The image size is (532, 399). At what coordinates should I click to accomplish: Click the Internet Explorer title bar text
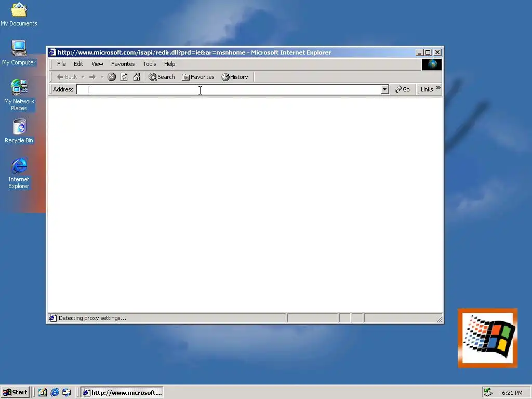click(194, 52)
